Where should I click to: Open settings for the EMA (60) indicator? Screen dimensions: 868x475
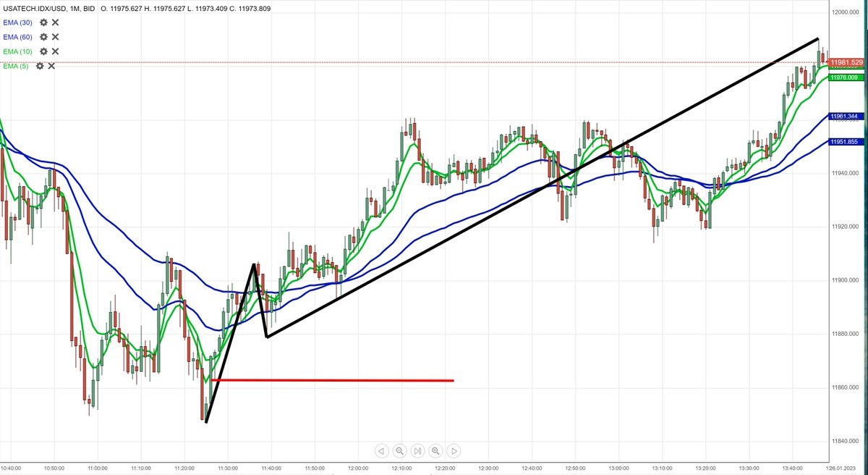point(42,36)
